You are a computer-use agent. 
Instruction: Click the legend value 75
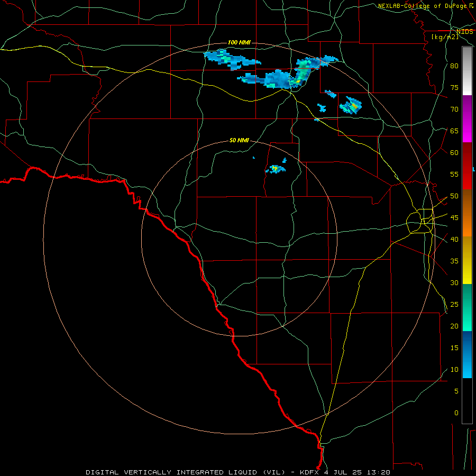coord(454,87)
